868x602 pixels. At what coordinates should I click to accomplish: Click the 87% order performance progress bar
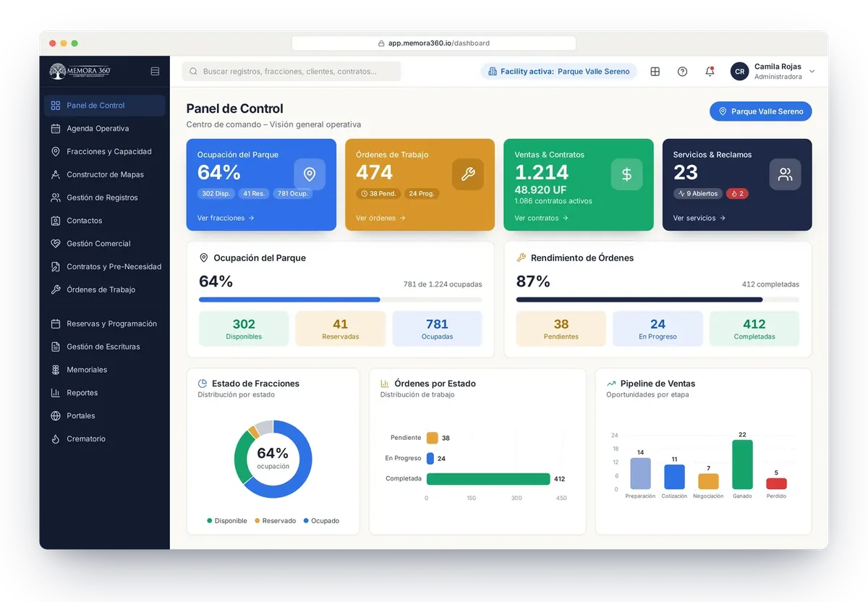coord(658,300)
